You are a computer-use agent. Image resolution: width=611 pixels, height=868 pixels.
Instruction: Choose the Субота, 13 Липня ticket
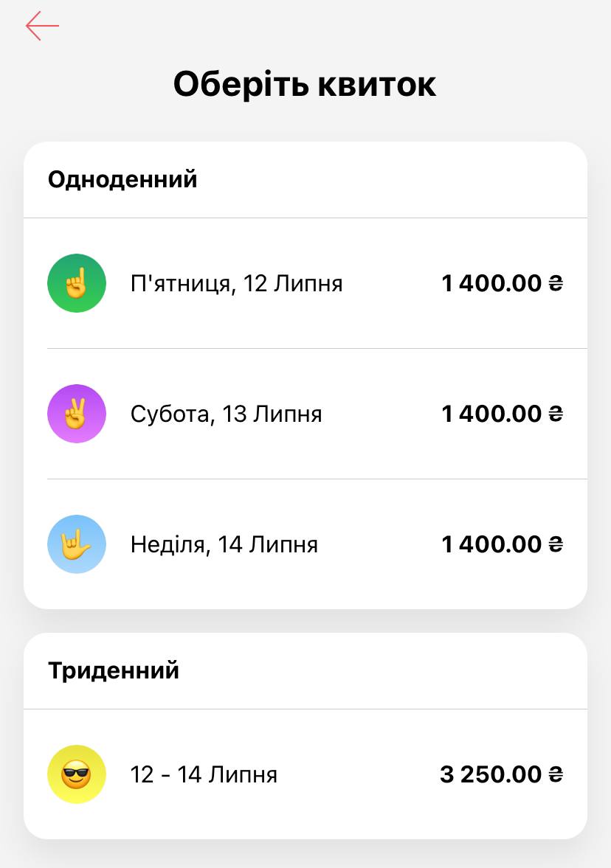point(226,414)
